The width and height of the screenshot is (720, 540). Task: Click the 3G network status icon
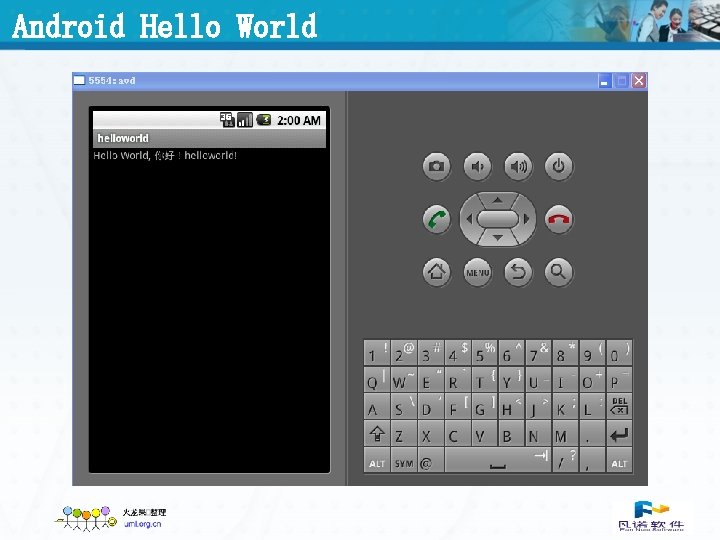(x=227, y=120)
